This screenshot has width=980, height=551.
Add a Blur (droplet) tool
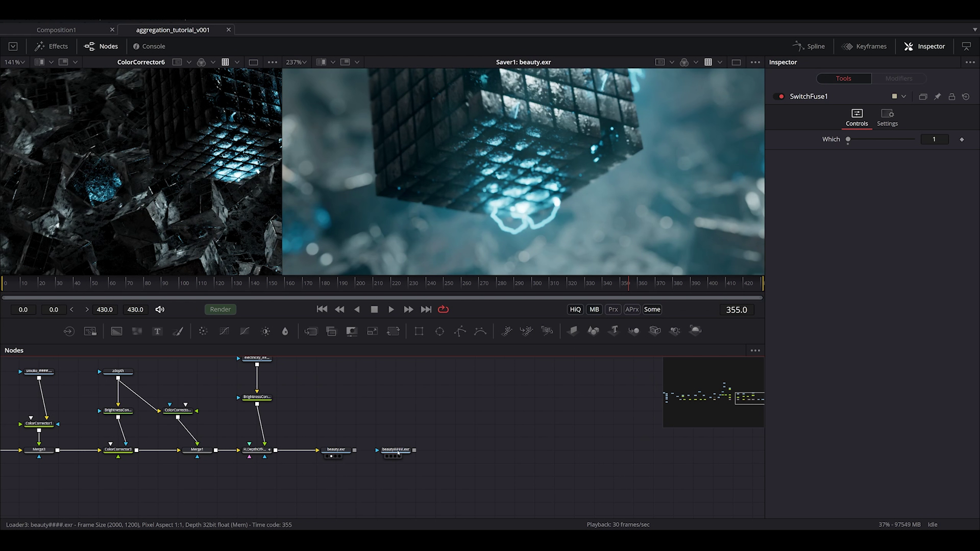[x=285, y=331]
